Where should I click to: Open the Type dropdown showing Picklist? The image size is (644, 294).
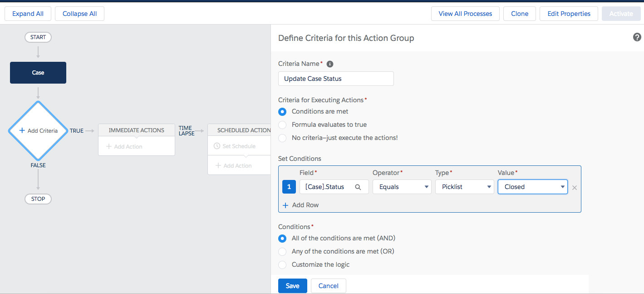click(x=464, y=187)
